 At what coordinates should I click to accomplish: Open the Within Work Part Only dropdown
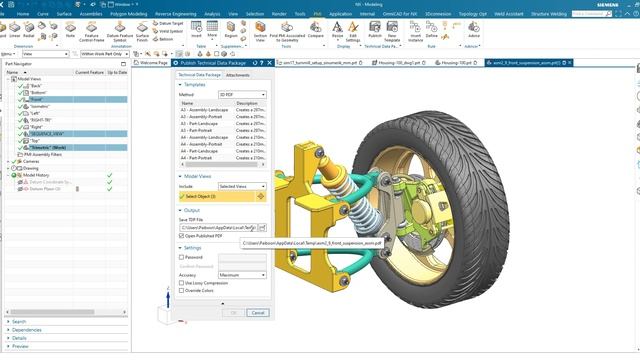104,54
